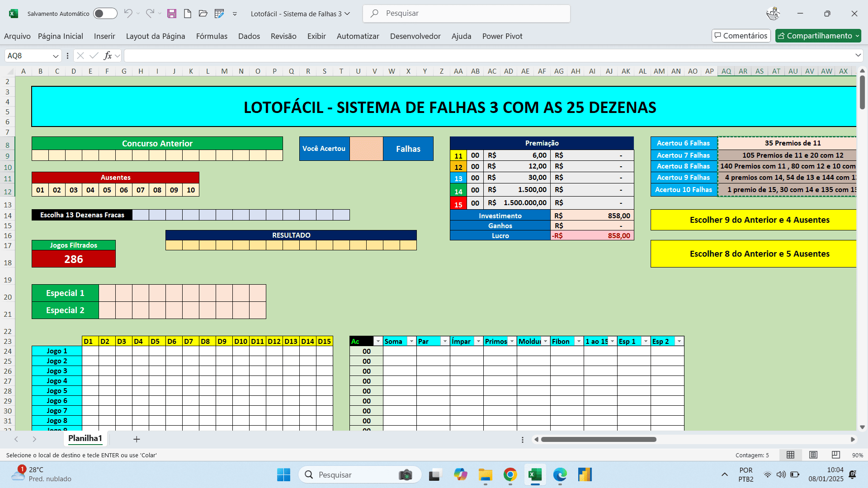Open the Power Pivot tab
This screenshot has height=488, width=868.
pyautogui.click(x=502, y=36)
